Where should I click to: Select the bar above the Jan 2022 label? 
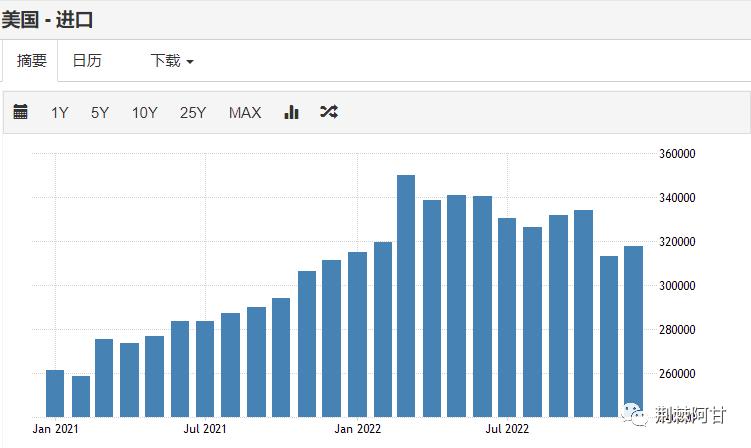356,334
